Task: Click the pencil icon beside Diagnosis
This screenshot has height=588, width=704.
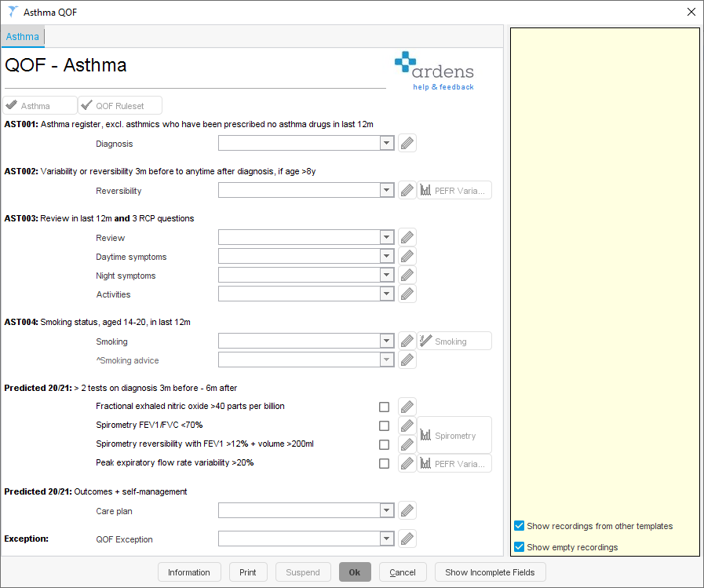Action: tap(407, 144)
